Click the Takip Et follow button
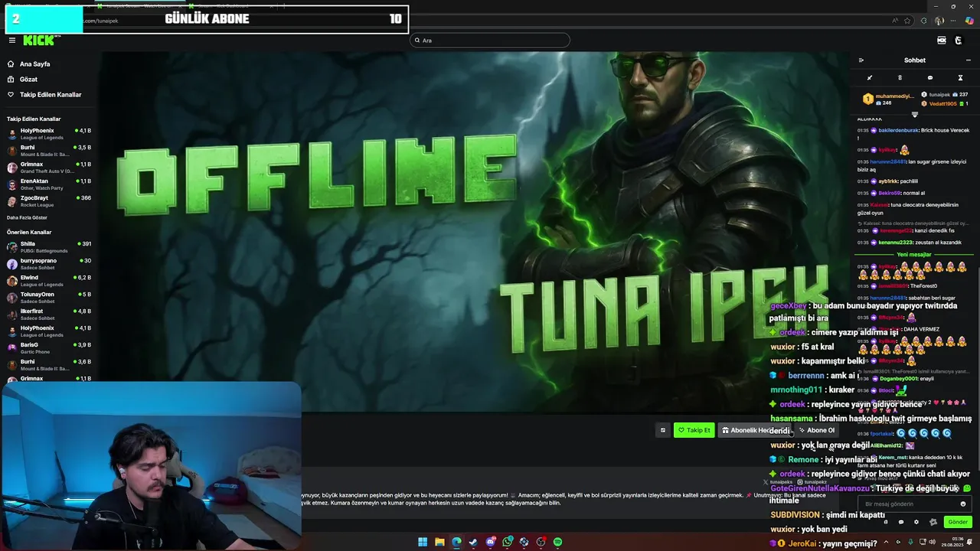 [x=694, y=430]
